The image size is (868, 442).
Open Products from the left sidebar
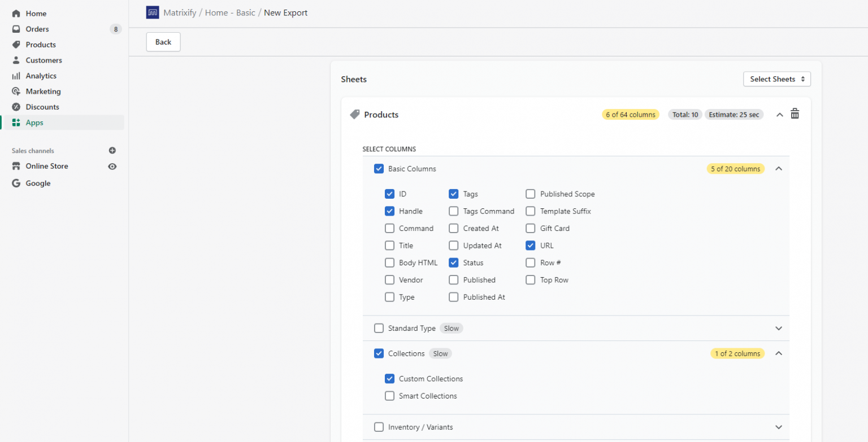tap(40, 45)
